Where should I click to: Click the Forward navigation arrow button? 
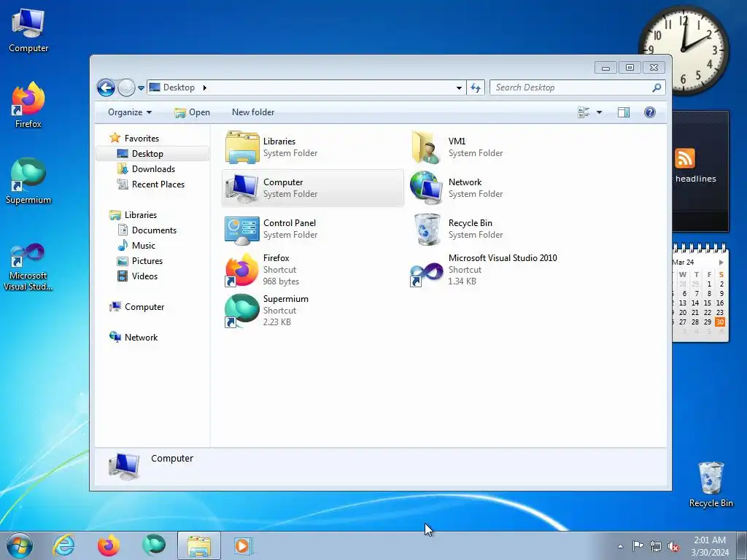click(126, 87)
